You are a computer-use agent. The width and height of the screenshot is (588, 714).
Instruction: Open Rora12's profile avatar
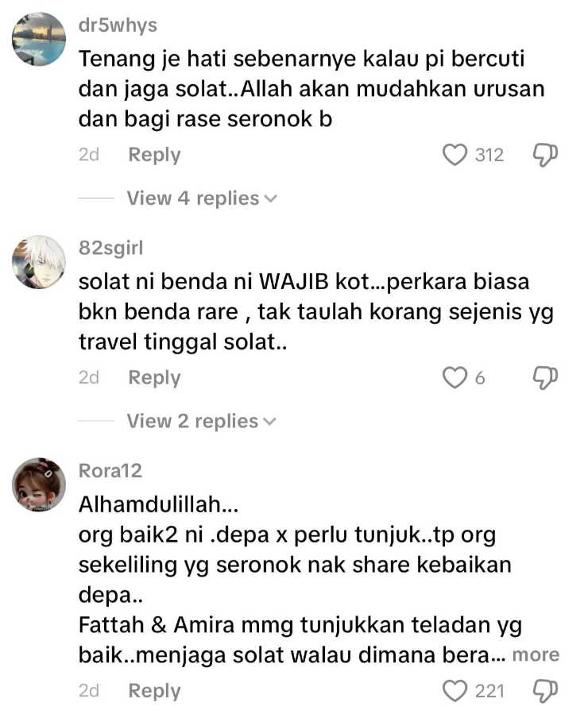pos(39,484)
